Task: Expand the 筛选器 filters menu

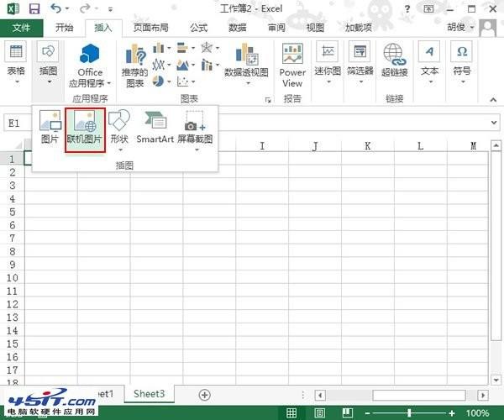Action: 360,63
